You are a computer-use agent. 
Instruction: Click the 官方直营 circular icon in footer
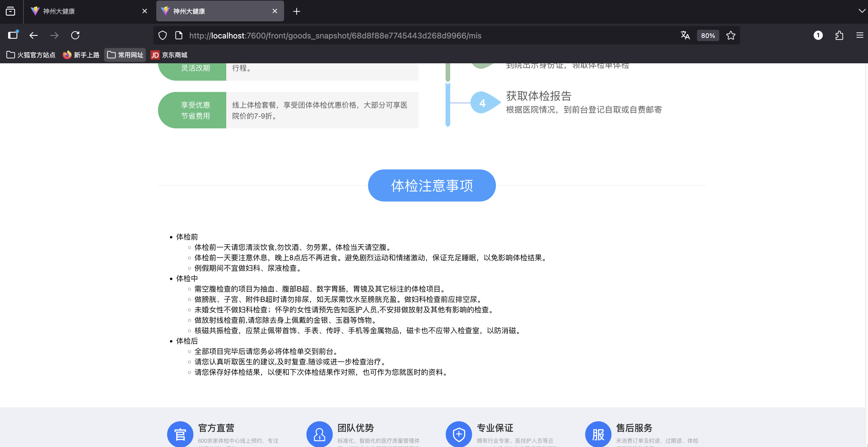pyautogui.click(x=180, y=434)
